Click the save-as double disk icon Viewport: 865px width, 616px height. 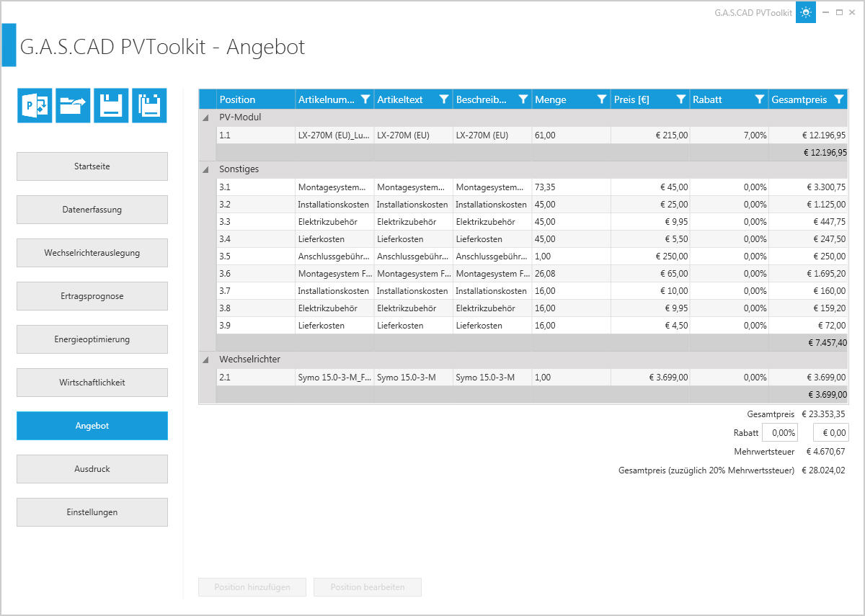pyautogui.click(x=149, y=106)
